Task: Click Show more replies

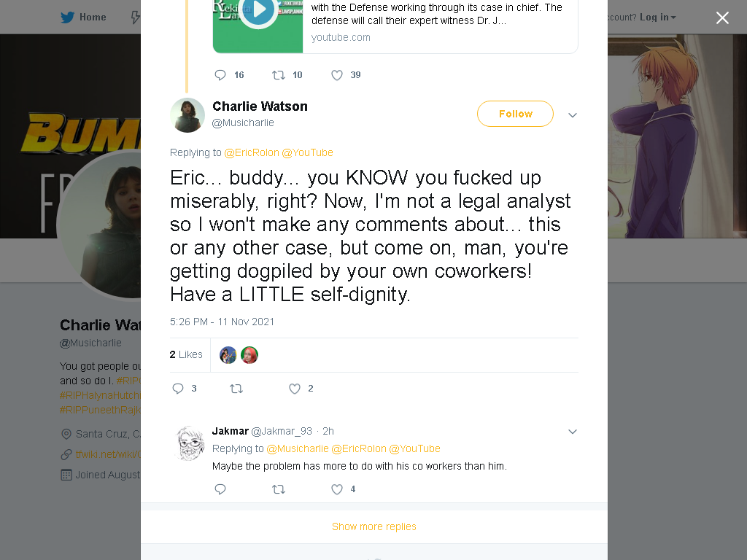Action: pyautogui.click(x=374, y=526)
